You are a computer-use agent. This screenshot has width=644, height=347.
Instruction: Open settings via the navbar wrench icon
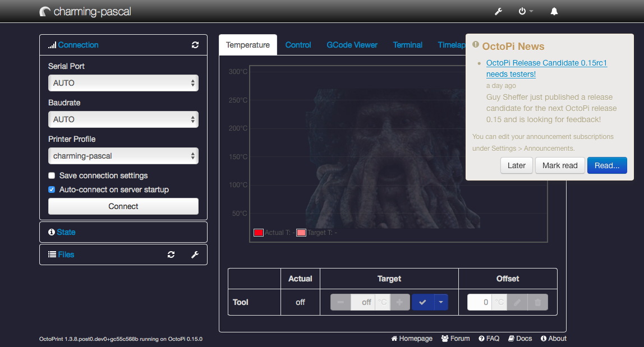(498, 12)
